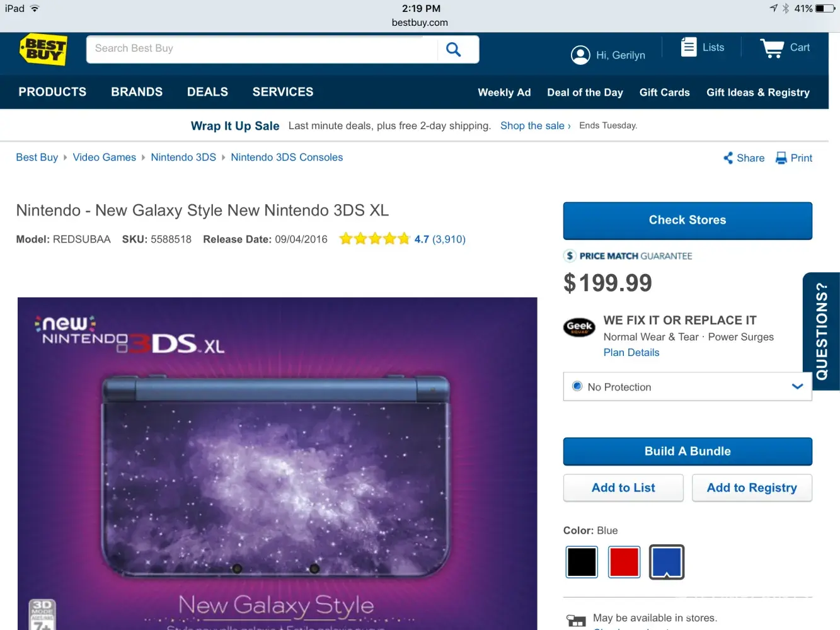Screen dimensions: 840x630
Task: Click the Search Best Buy field
Action: point(262,49)
